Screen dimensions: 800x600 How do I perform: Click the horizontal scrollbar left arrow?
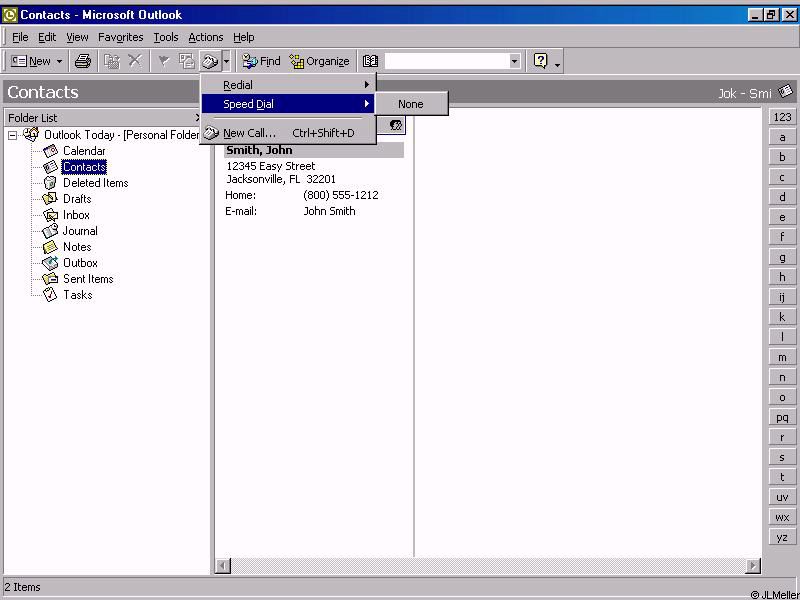tap(222, 566)
